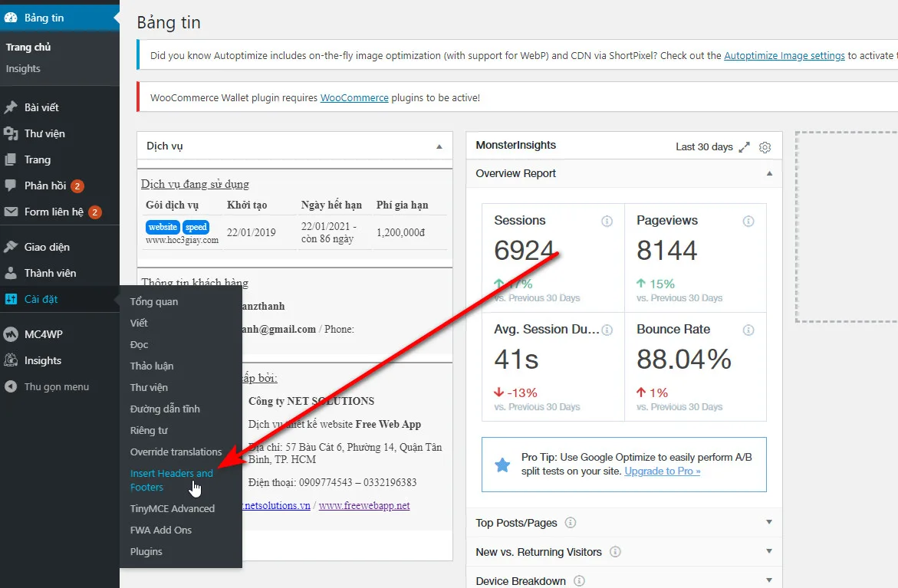Screen dimensions: 898x588
Task: Follow the Autoptimize Image settings link
Action: click(784, 55)
